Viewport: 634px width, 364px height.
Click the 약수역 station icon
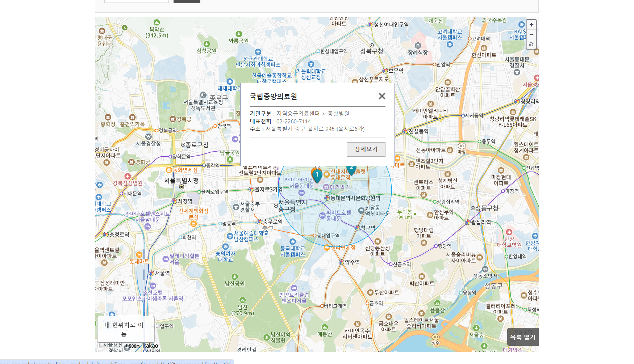click(x=341, y=262)
